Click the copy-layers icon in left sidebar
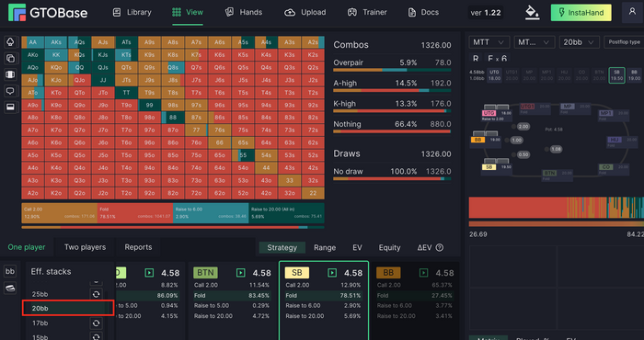 coord(10,58)
